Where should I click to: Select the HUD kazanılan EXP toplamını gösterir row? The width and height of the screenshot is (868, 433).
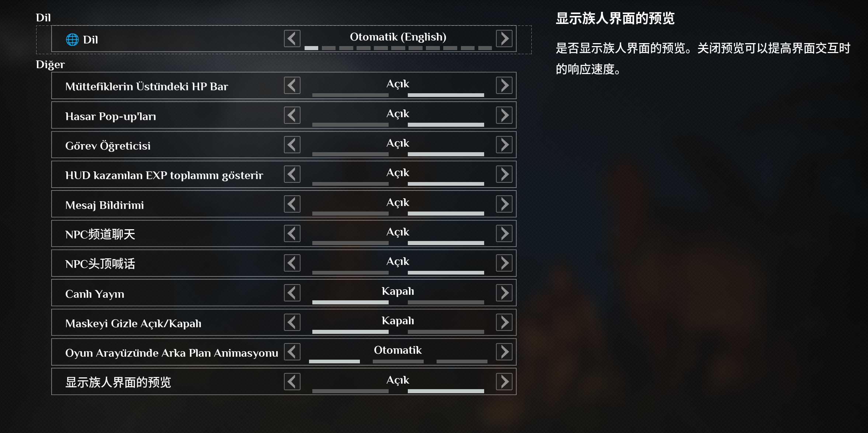tap(164, 175)
